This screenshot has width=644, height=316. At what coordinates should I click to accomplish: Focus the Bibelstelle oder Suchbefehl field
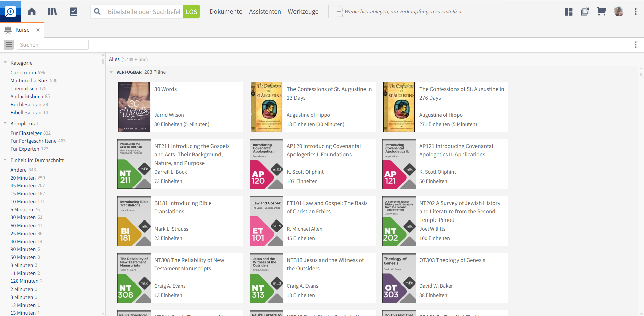[x=144, y=12]
